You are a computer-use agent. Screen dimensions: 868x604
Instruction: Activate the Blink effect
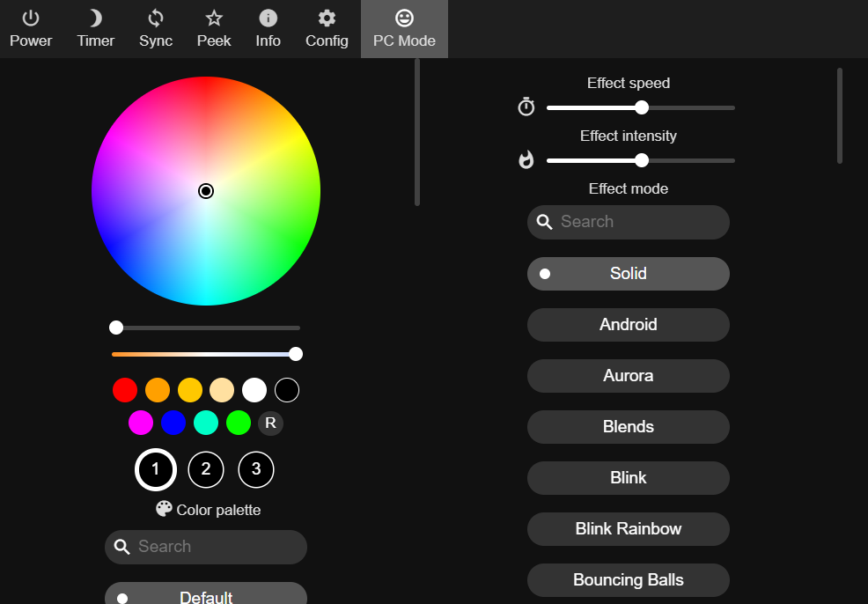(629, 478)
